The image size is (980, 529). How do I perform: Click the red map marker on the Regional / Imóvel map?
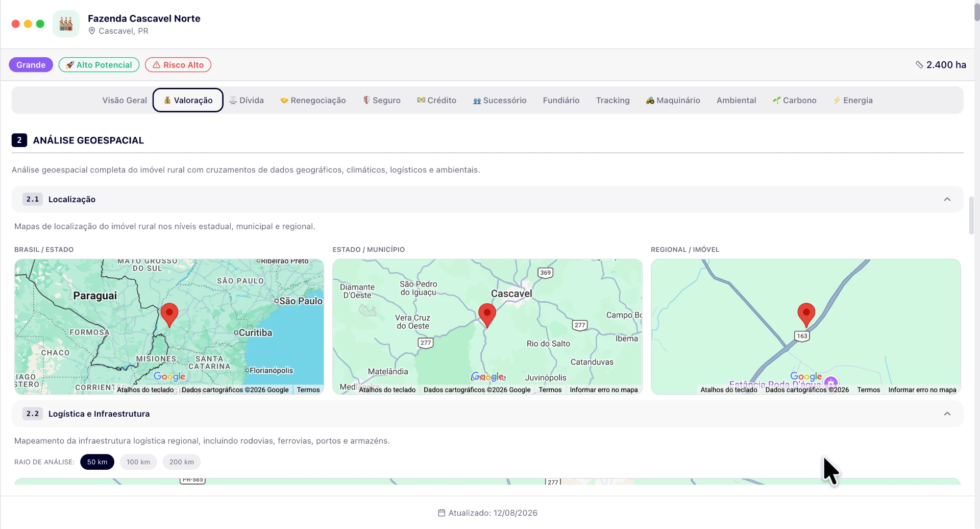(806, 315)
